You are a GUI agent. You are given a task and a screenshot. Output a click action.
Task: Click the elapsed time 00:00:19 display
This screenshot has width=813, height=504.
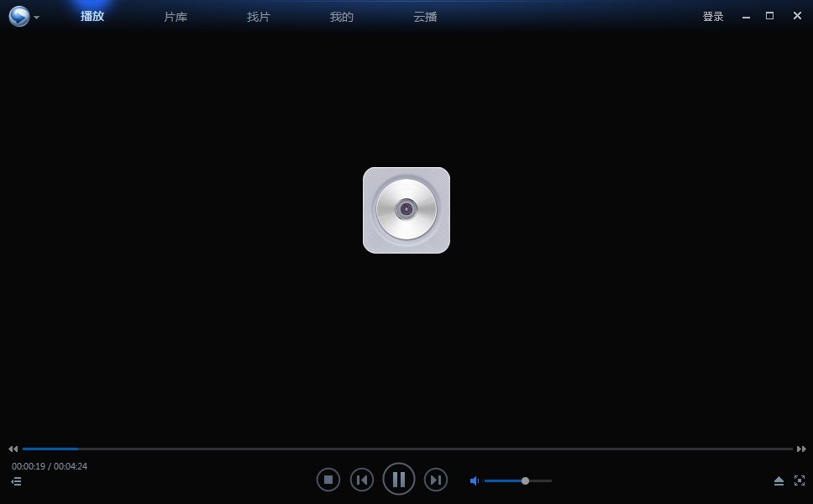pos(28,466)
